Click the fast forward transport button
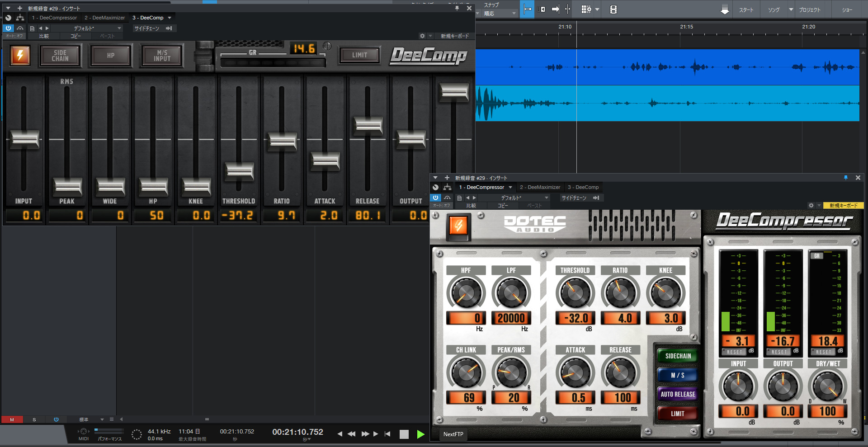 point(365,434)
